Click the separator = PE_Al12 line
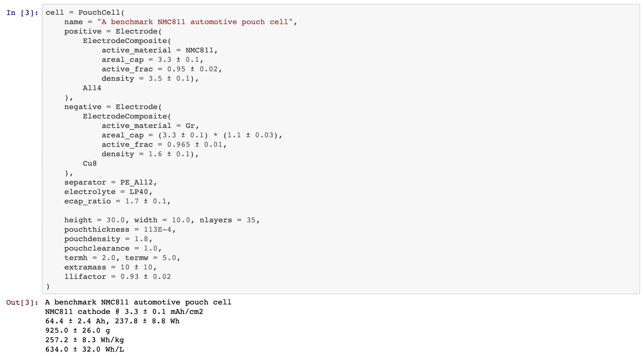 (x=111, y=182)
